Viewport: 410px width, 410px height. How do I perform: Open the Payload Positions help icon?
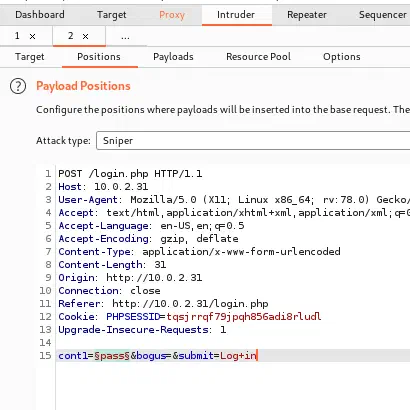tap(18, 86)
